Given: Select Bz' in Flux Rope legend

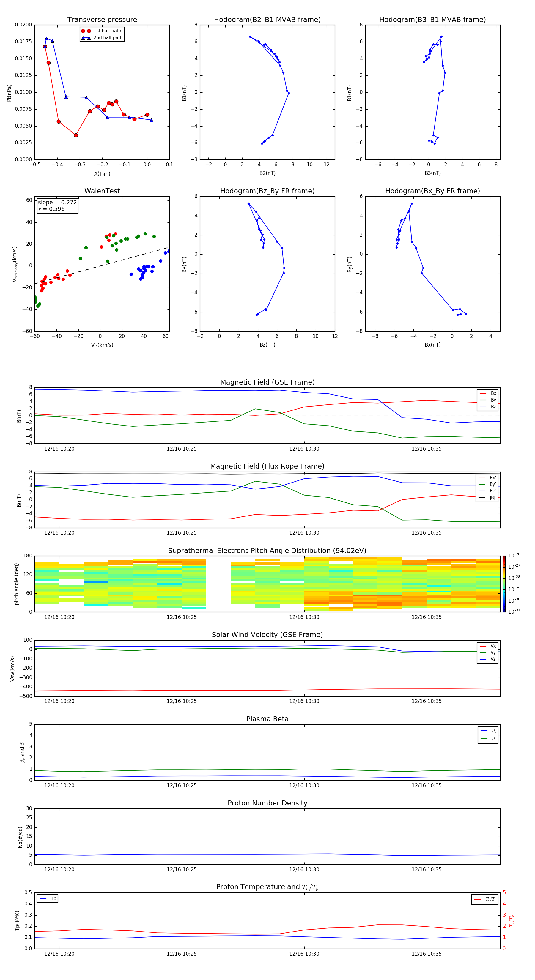Looking at the screenshot, I should click(x=487, y=491).
